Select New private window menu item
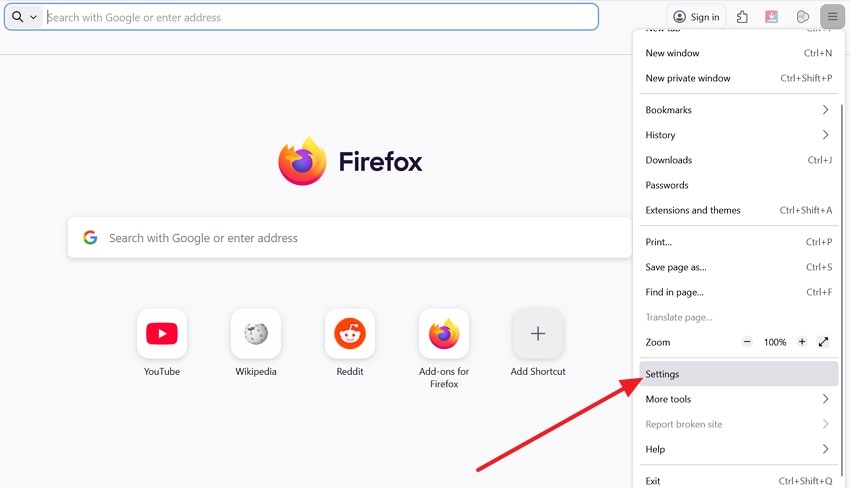The height and width of the screenshot is (488, 850). 738,78
